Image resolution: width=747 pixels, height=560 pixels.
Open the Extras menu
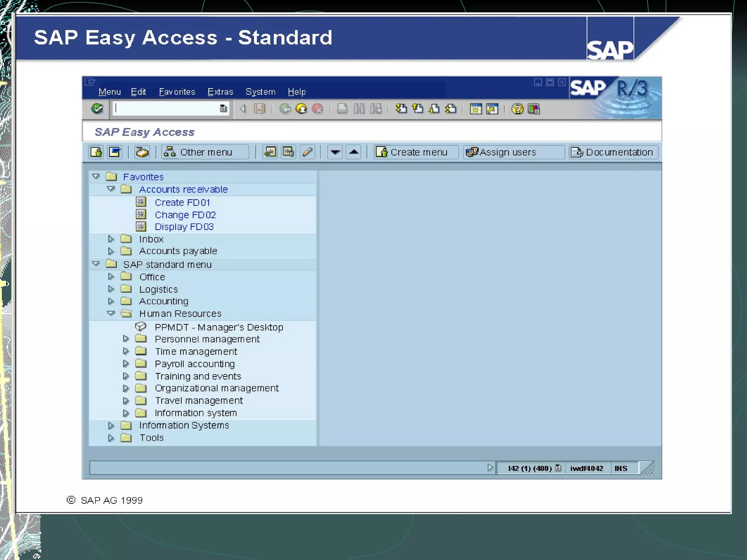click(220, 92)
